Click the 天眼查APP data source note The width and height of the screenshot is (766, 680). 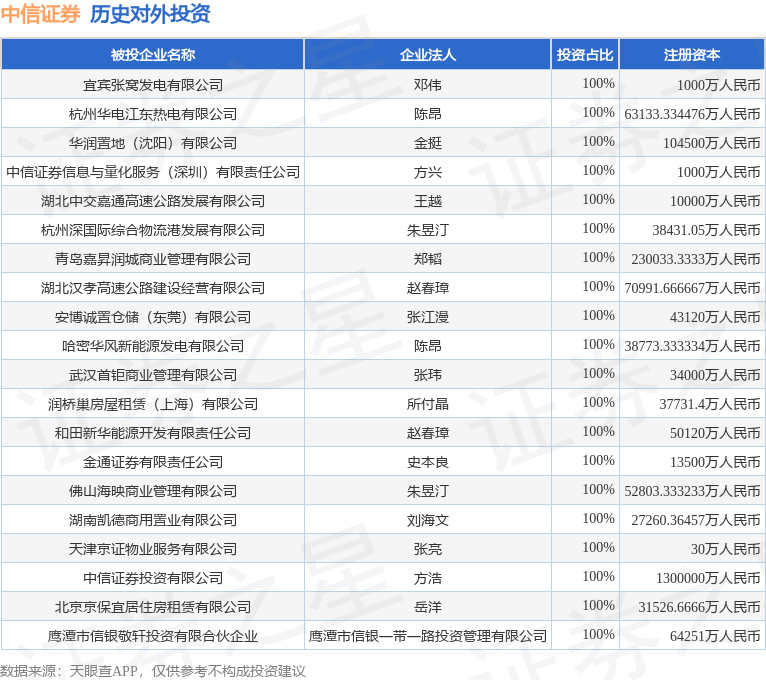(x=152, y=671)
